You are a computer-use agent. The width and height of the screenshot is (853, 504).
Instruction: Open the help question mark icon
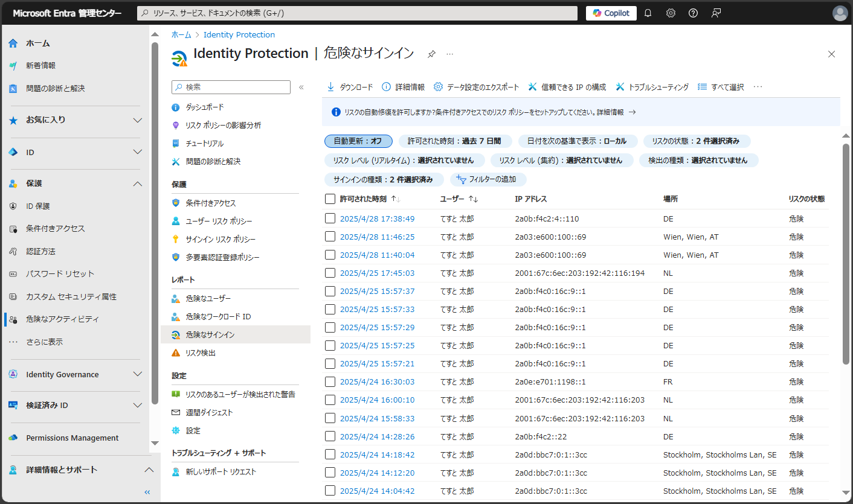[693, 13]
